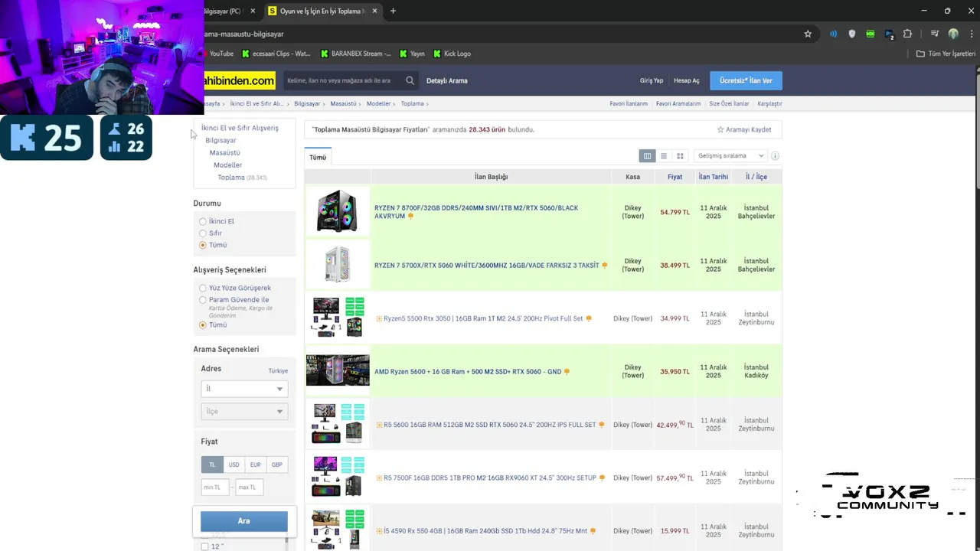Viewport: 980px width, 551px height.
Task: Open Detaylı Arama
Action: pos(447,80)
